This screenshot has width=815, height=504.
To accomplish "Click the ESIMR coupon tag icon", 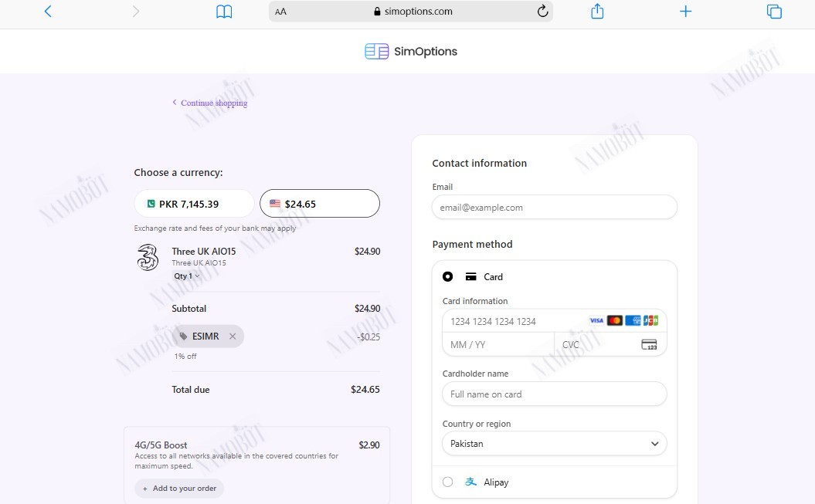I will click(x=183, y=337).
